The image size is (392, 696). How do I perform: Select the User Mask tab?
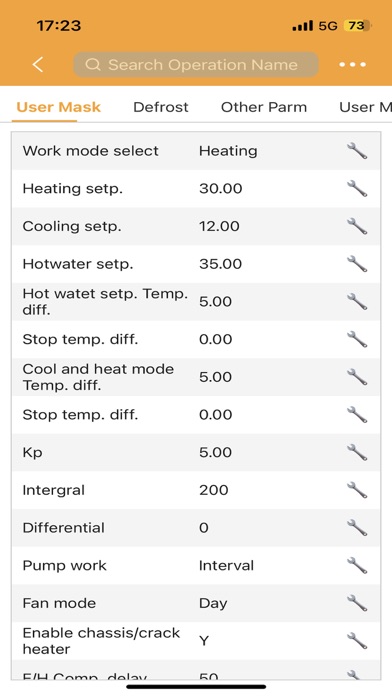59,107
